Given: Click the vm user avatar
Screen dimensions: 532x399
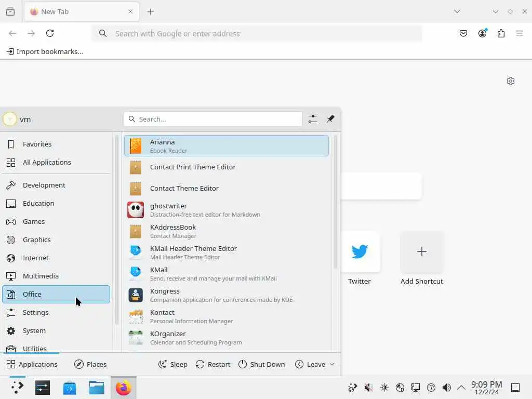Looking at the screenshot, I should [10, 119].
